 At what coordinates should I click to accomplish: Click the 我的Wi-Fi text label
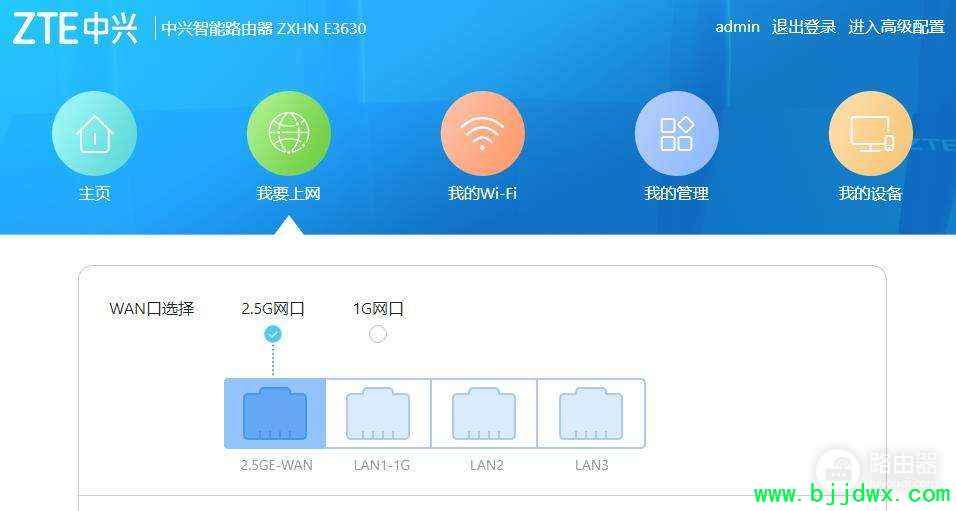coord(482,193)
